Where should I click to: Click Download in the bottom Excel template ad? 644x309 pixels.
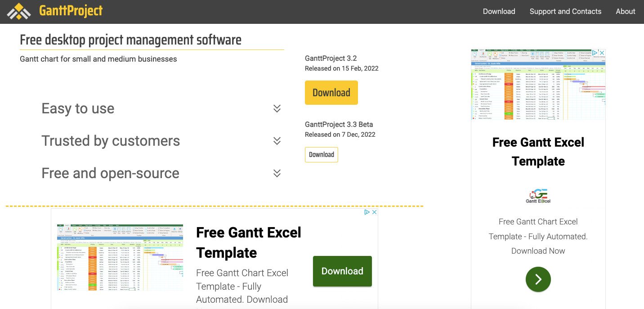click(x=342, y=271)
